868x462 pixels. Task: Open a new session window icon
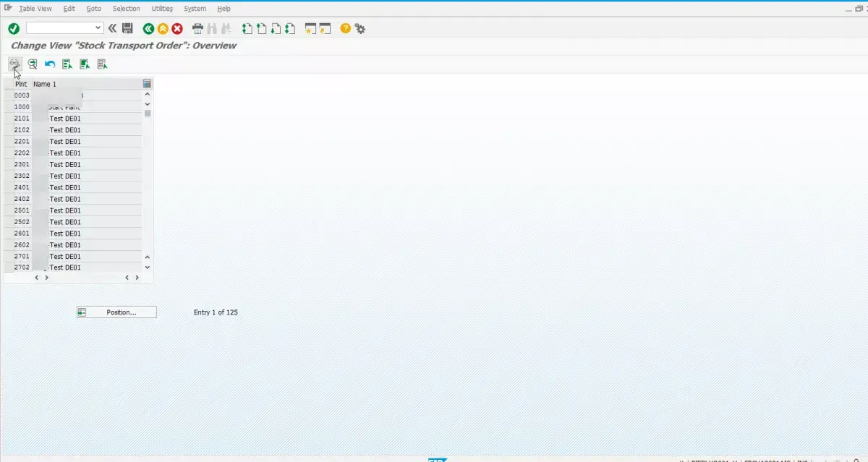(311, 28)
